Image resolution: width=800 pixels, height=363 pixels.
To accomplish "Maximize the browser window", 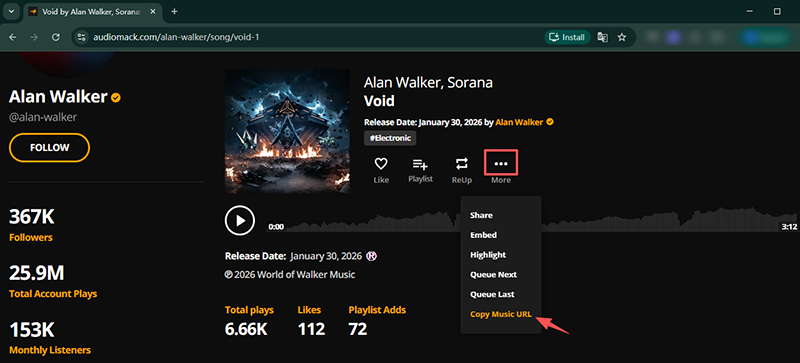I will pyautogui.click(x=777, y=11).
